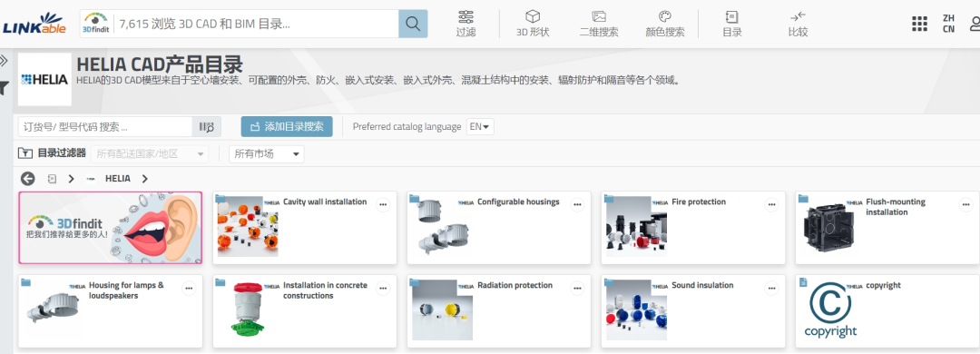Screen dimensions: 980x354
Task: Click the order number search icon
Action: click(x=207, y=127)
